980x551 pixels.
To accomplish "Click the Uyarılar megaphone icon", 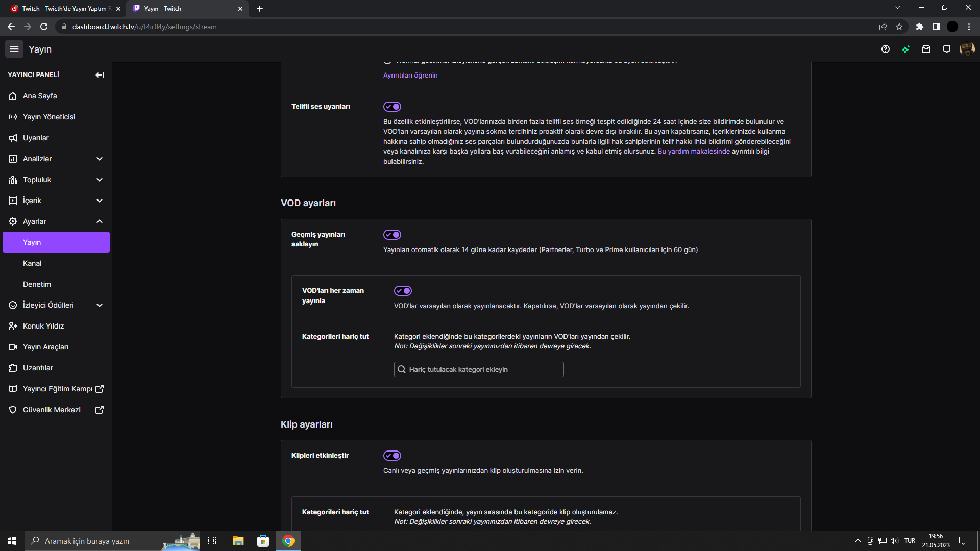I will [x=13, y=138].
